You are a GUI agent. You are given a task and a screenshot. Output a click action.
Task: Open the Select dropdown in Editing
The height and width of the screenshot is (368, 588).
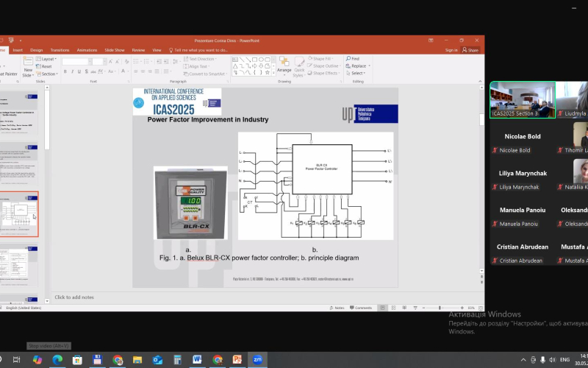(356, 73)
